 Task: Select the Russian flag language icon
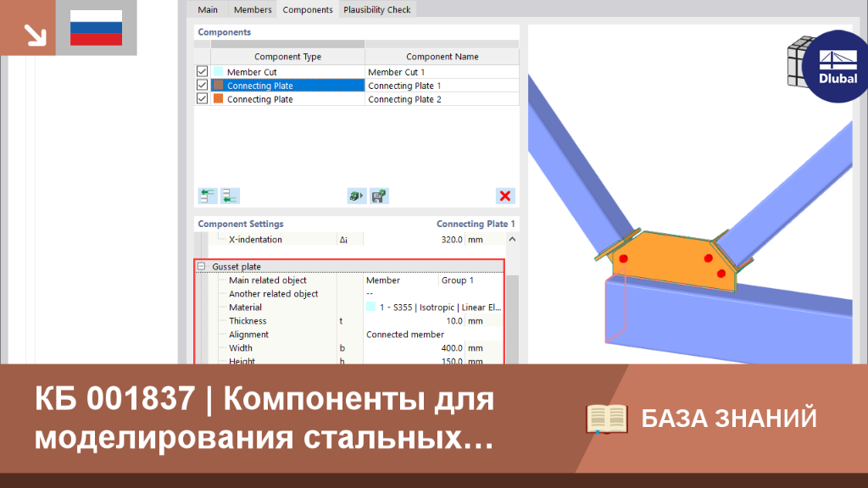97,28
